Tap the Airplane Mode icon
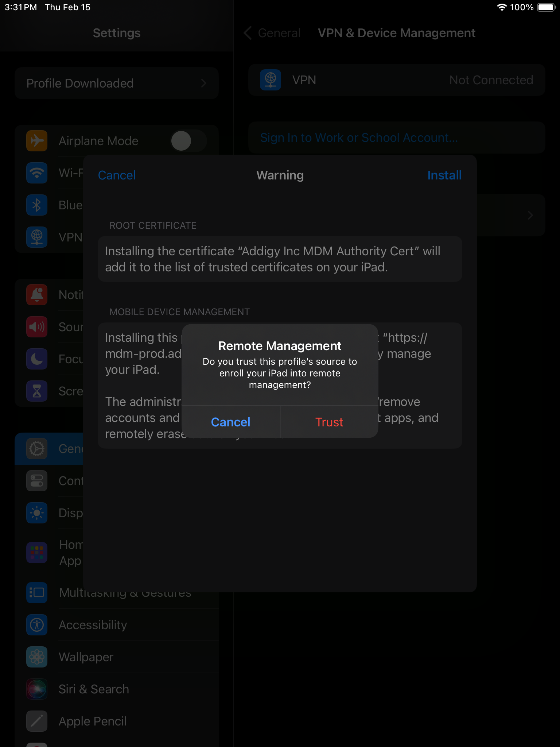Image resolution: width=560 pixels, height=747 pixels. [37, 141]
